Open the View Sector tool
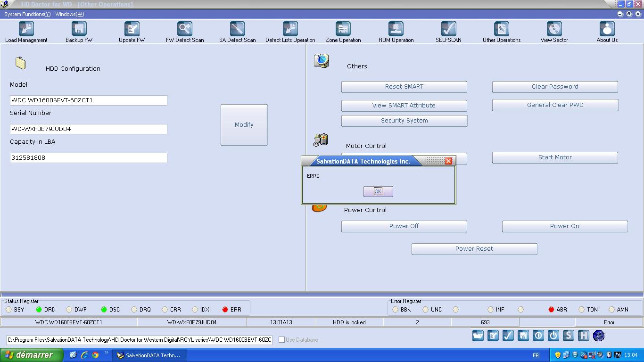 [x=554, y=32]
